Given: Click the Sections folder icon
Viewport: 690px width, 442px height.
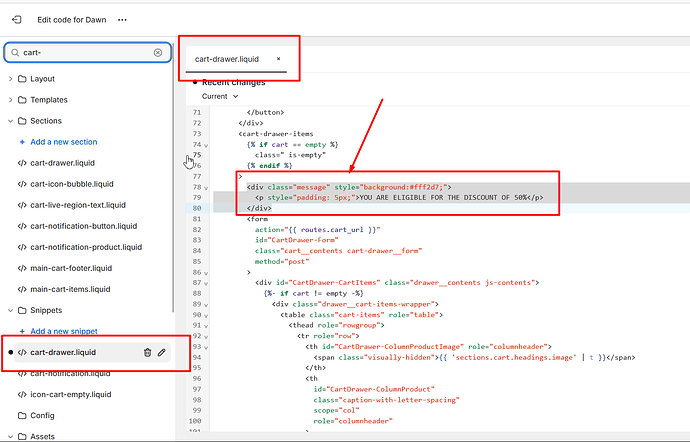Looking at the screenshot, I should pyautogui.click(x=22, y=121).
